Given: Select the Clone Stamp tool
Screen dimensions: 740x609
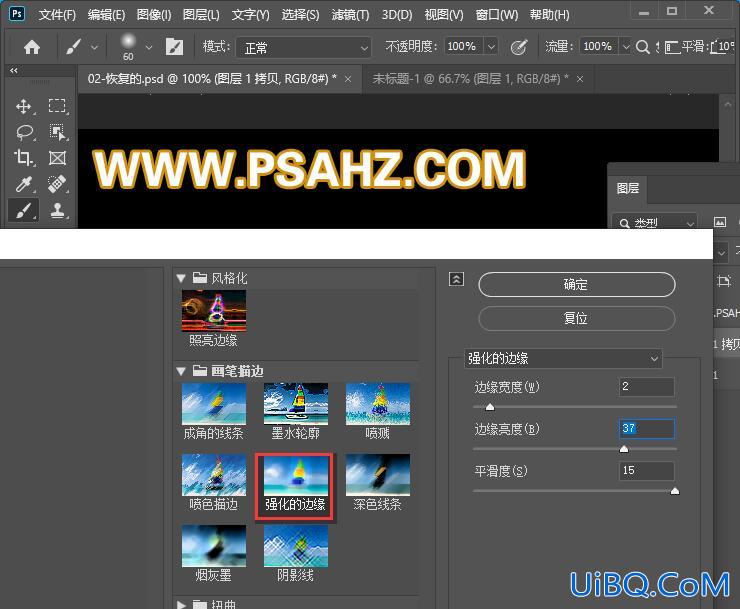Looking at the screenshot, I should tap(58, 210).
